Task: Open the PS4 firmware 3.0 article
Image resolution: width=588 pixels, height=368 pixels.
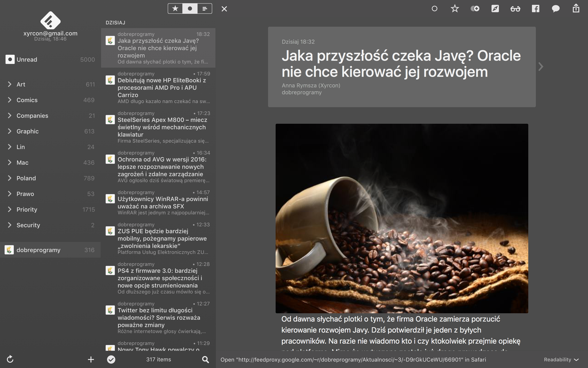Action: tap(158, 278)
